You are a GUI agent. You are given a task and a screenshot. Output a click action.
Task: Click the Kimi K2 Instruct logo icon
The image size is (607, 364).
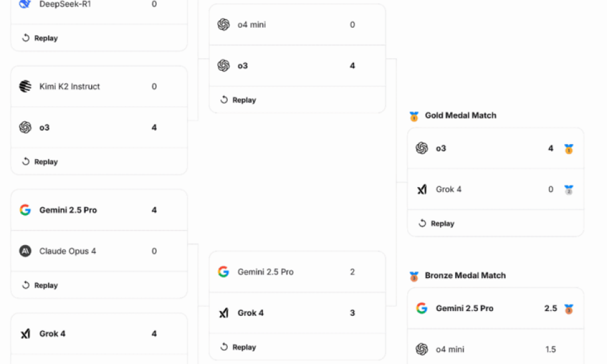click(25, 87)
